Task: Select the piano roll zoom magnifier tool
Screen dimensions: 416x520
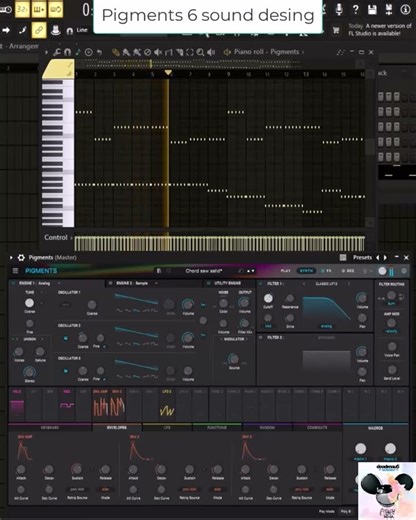Action: coord(200,52)
